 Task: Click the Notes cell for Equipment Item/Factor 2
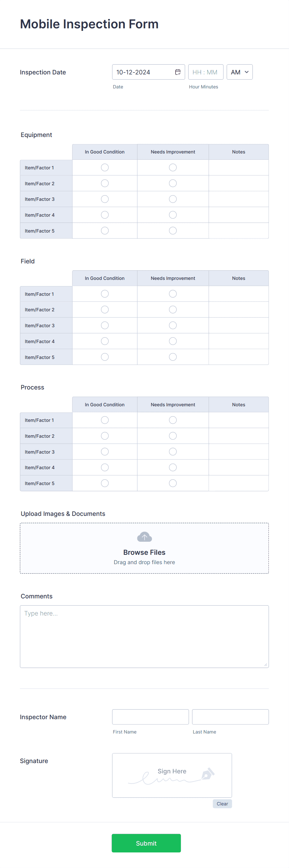pos(239,183)
